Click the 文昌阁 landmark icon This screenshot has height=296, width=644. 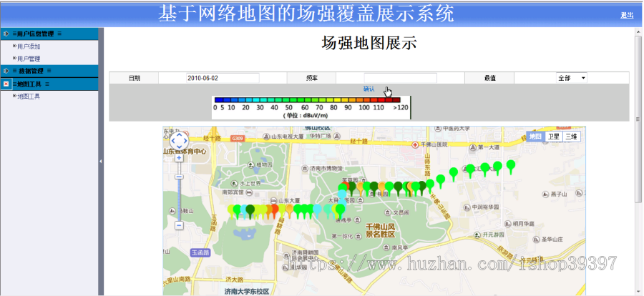point(388,212)
